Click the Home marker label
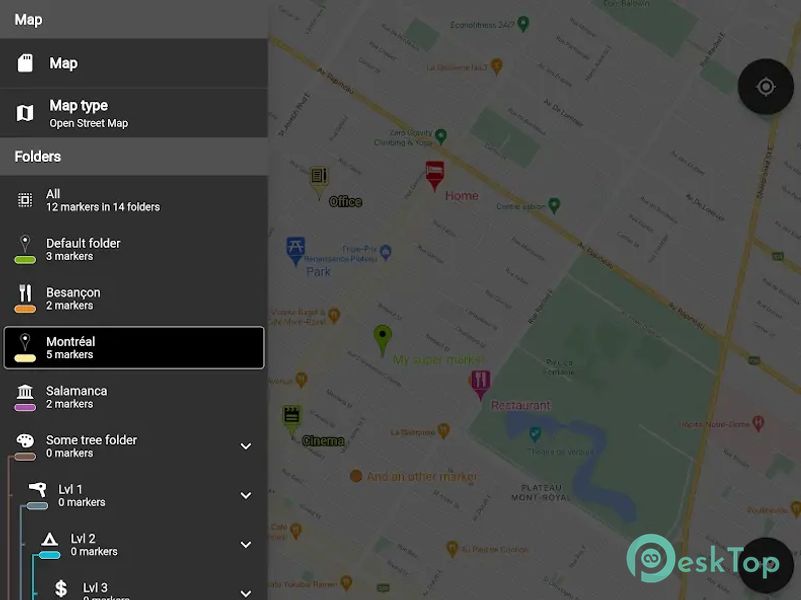 pos(462,196)
